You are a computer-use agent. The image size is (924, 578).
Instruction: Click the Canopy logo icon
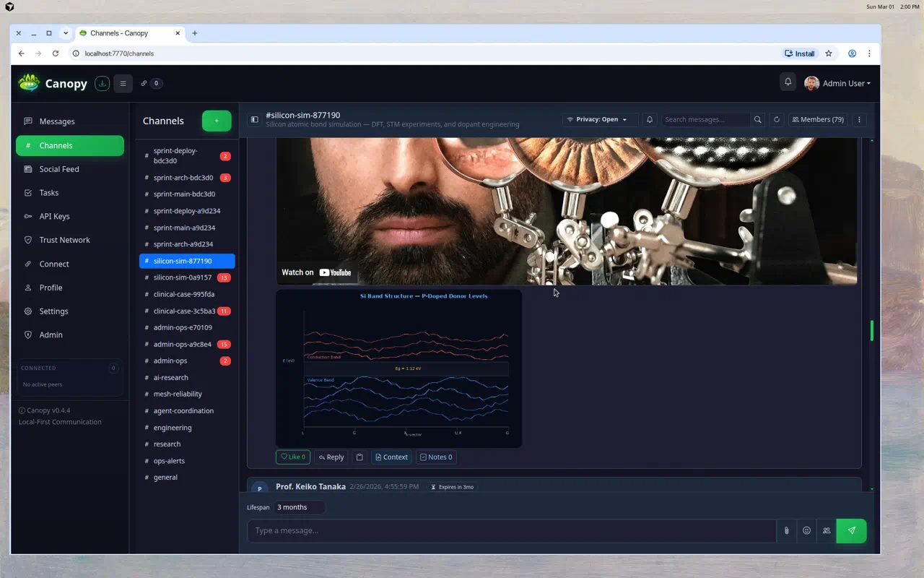click(29, 83)
